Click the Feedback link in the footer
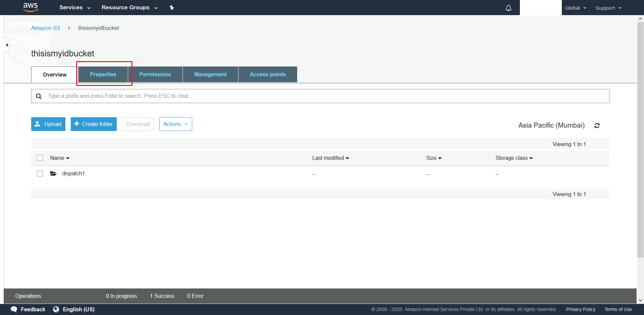 click(33, 309)
